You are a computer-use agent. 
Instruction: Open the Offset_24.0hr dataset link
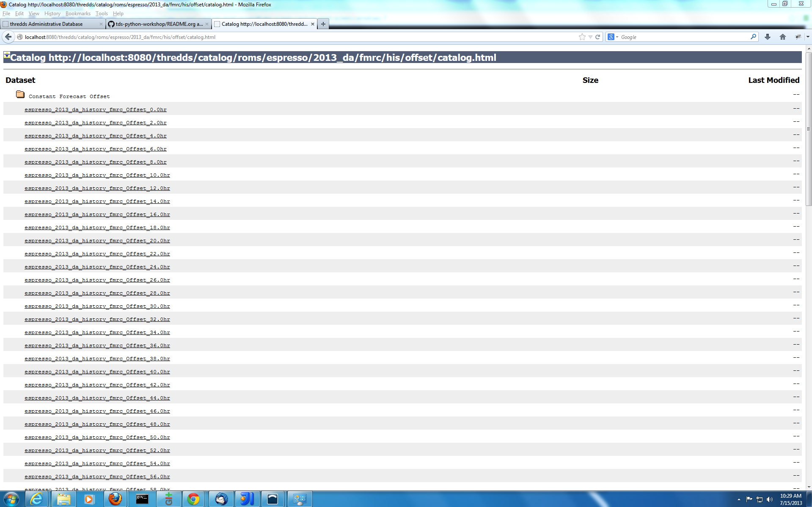pos(97,267)
